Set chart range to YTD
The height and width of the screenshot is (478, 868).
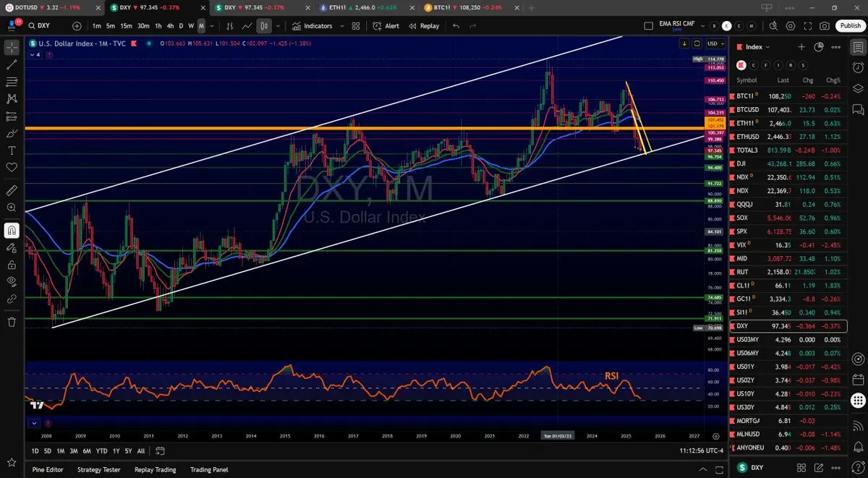coord(101,451)
